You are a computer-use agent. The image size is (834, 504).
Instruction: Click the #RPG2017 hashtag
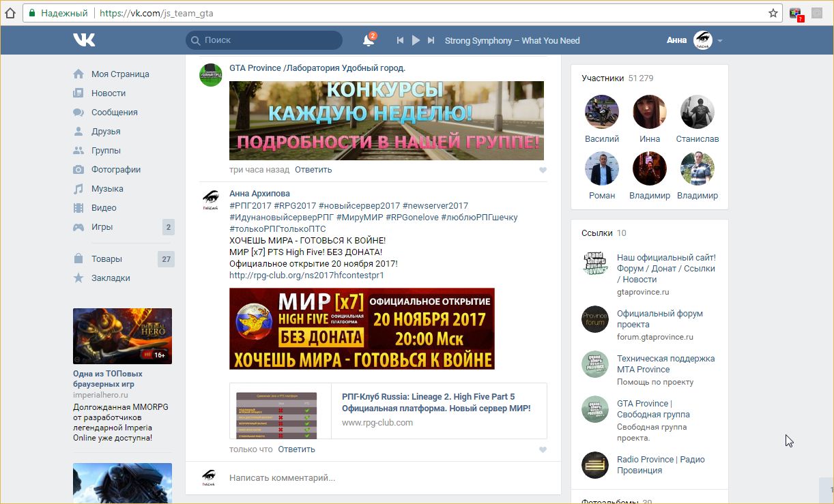[294, 206]
